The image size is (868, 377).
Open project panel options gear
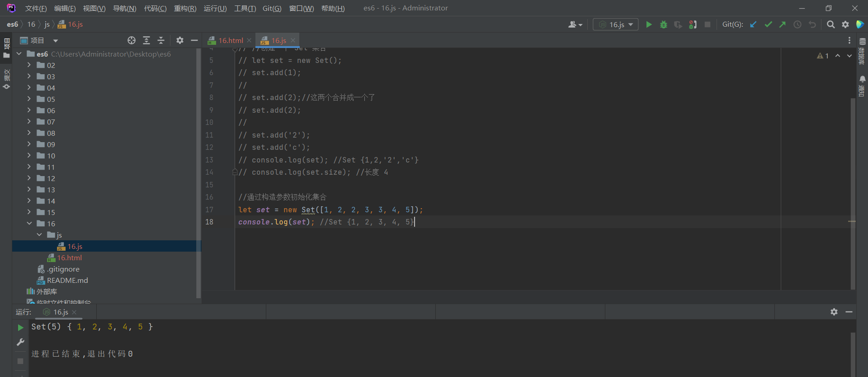tap(180, 40)
